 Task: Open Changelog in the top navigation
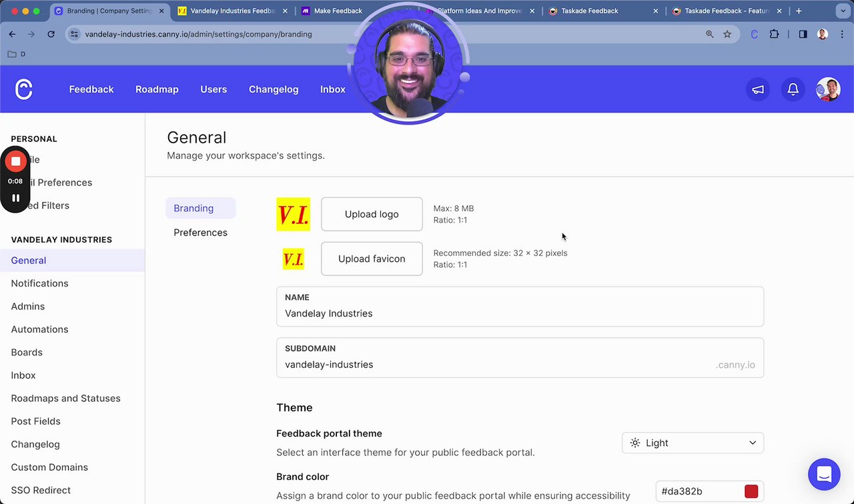(274, 89)
